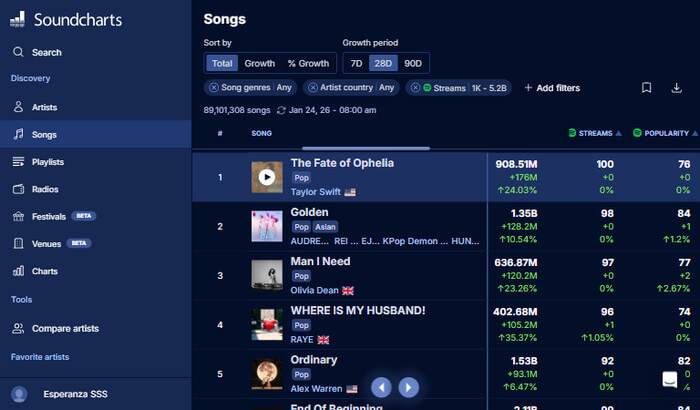Open The Fate of Ophelia song title
The height and width of the screenshot is (410, 700).
[342, 163]
